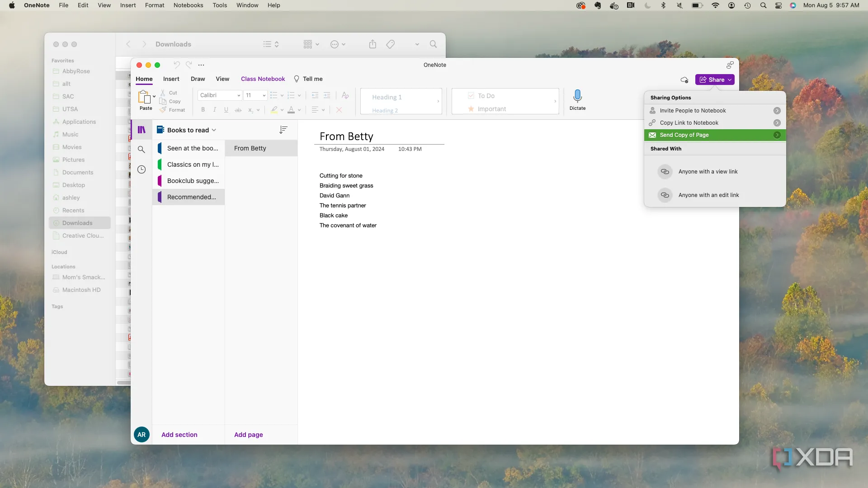This screenshot has height=488, width=868.
Task: Click the Copy icon in the ribbon
Action: click(163, 101)
